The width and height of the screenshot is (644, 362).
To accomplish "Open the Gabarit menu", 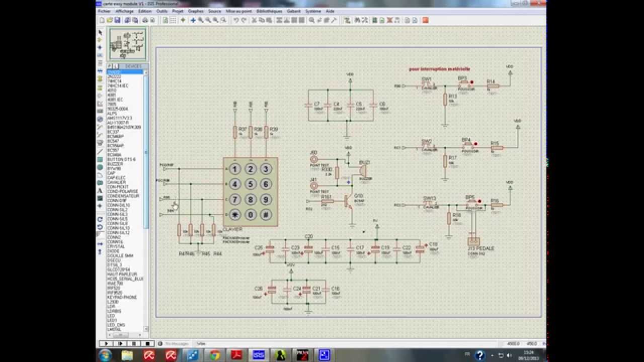I will click(x=293, y=11).
